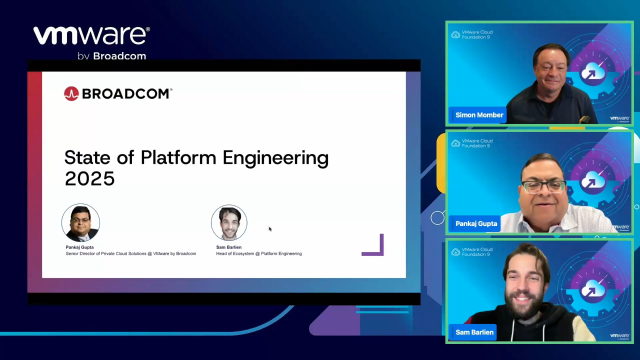640x360 pixels.
Task: Click Senior Director of Private Cloud Solutions text
Action: (131, 253)
